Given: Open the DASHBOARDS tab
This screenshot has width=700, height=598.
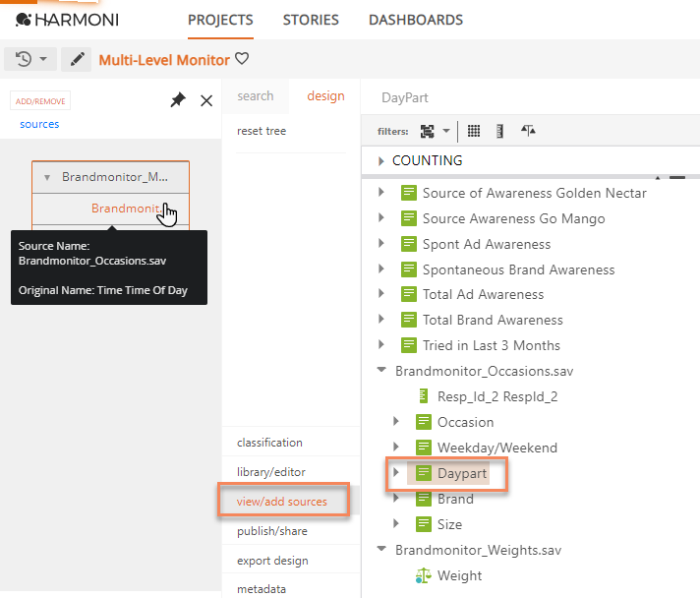Looking at the screenshot, I should [416, 20].
